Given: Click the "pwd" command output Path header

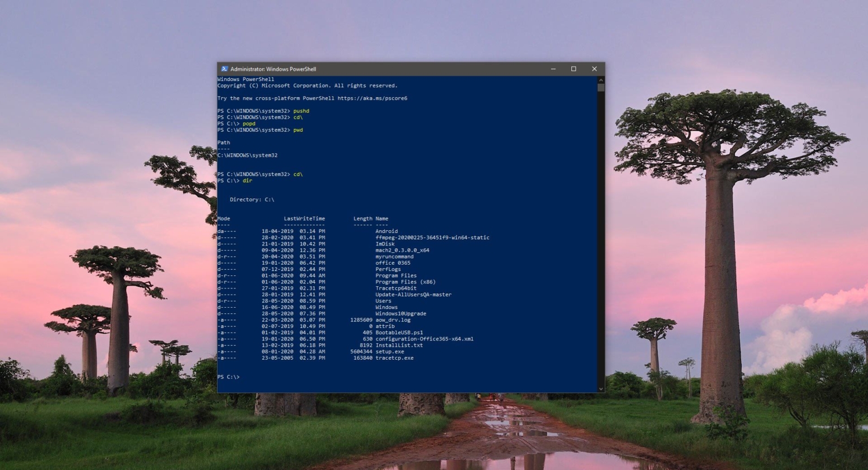Looking at the screenshot, I should pos(223,142).
